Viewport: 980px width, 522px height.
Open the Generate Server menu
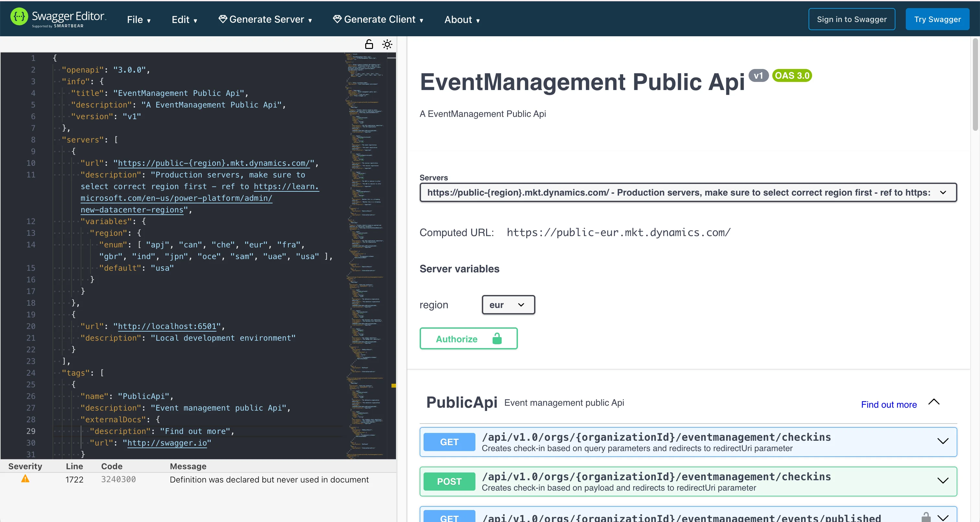(265, 19)
